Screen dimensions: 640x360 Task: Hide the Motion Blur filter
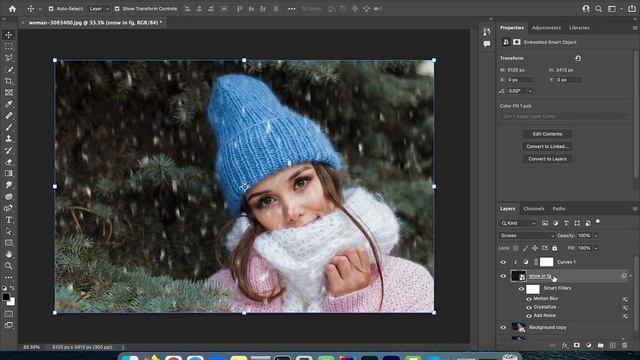tap(529, 299)
